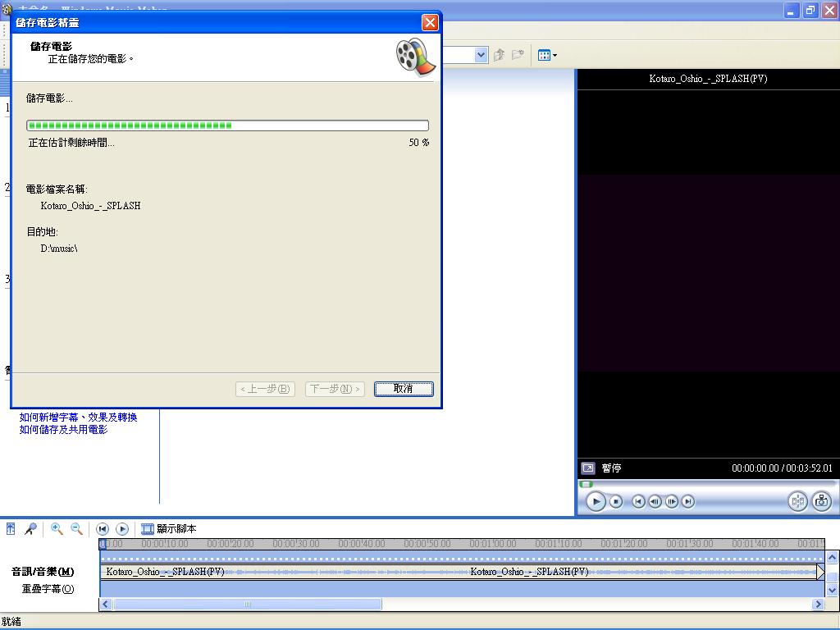The height and width of the screenshot is (630, 840).
Task: Rewind the timeline to the start
Action: [103, 529]
